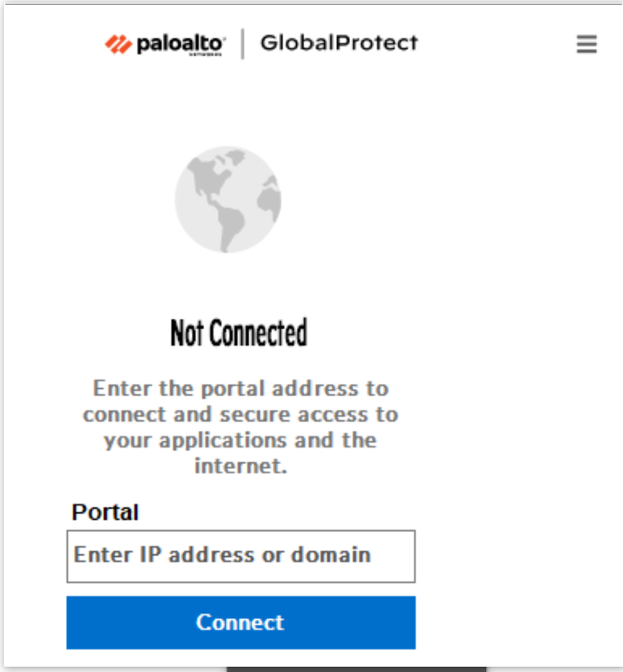The image size is (623, 672).
Task: Click the Not Connected status heading
Action: [x=239, y=333]
